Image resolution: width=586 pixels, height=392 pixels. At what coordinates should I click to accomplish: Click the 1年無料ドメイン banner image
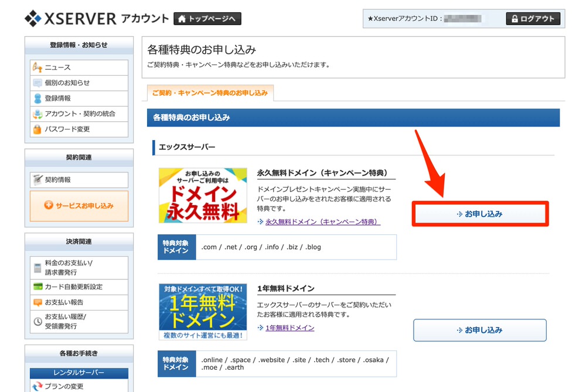pyautogui.click(x=203, y=312)
